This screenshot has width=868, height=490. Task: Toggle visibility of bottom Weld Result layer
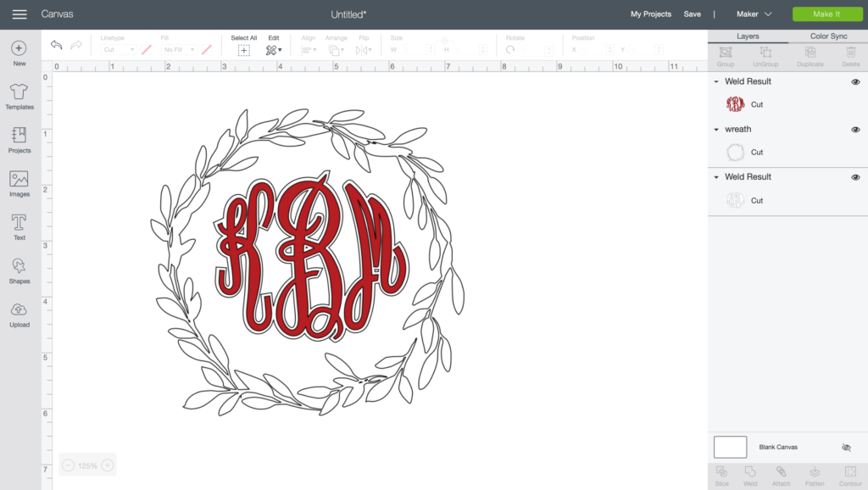[x=855, y=177]
